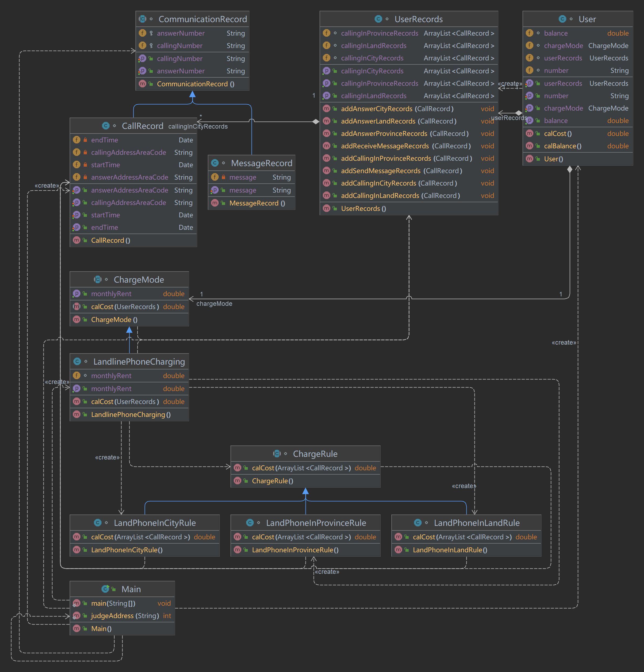
Task: Click the ChargeRule abstract class icon
Action: click(x=277, y=454)
